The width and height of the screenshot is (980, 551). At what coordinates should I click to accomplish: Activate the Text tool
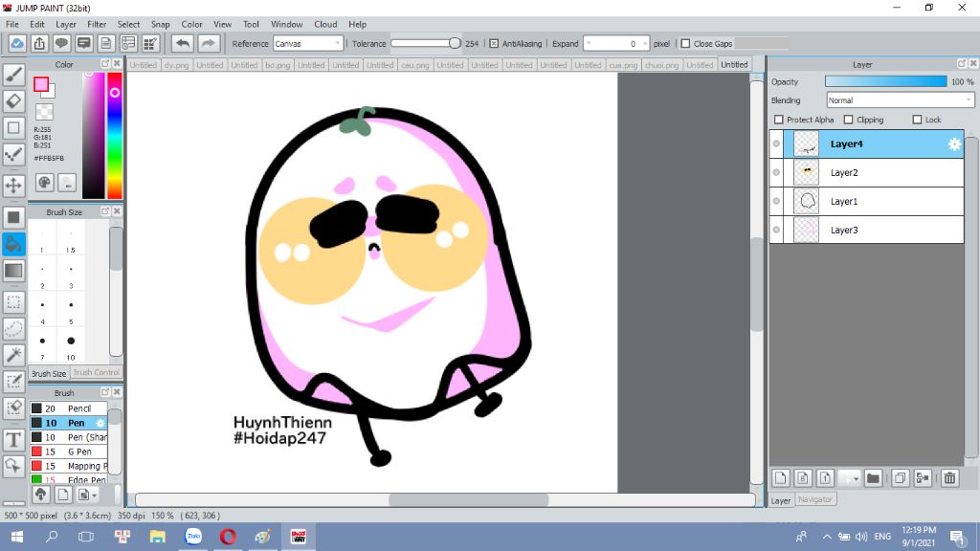click(14, 440)
